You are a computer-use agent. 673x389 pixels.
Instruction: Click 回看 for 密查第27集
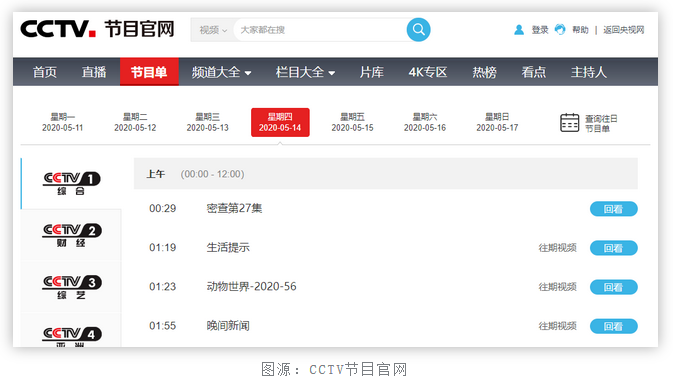[x=614, y=209]
